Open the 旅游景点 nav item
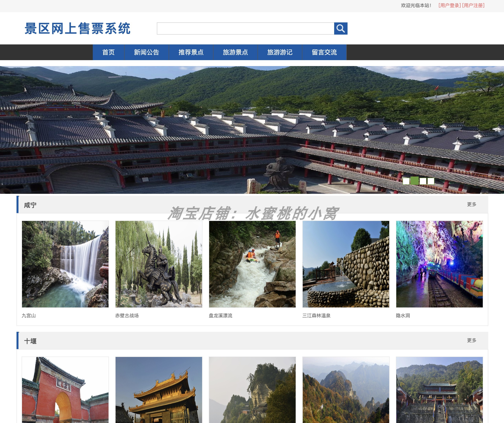 point(235,52)
